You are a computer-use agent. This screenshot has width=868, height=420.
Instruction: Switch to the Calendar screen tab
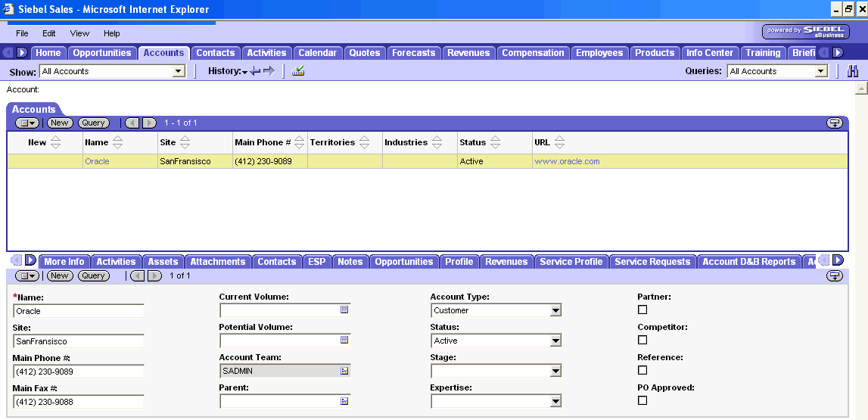(x=317, y=53)
